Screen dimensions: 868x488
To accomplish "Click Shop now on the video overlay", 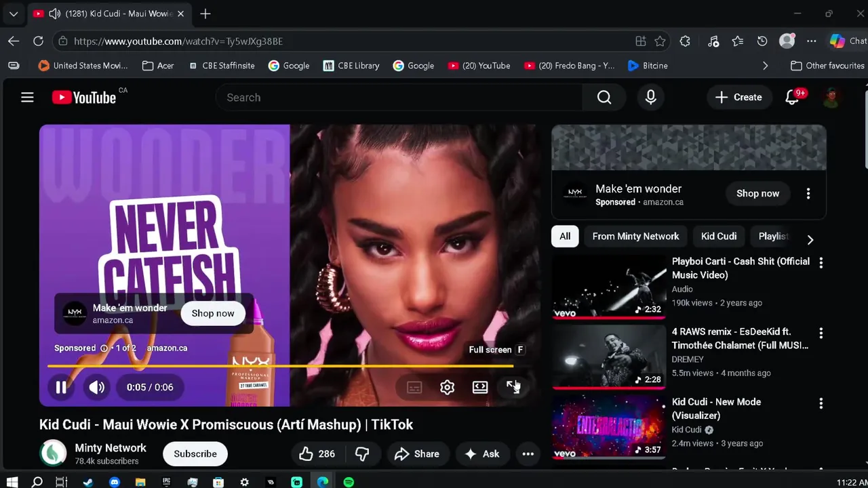I will [213, 313].
